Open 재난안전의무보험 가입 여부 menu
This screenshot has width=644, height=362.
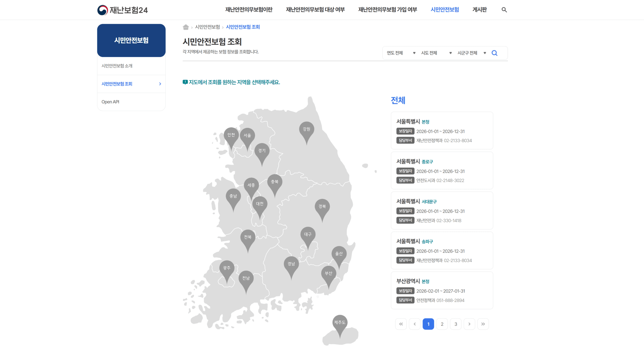(x=388, y=10)
